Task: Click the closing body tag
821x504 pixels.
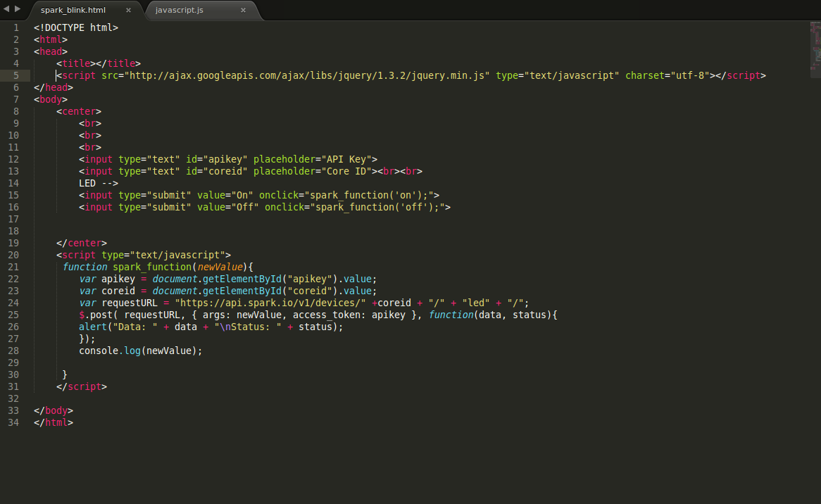Action: 54,411
